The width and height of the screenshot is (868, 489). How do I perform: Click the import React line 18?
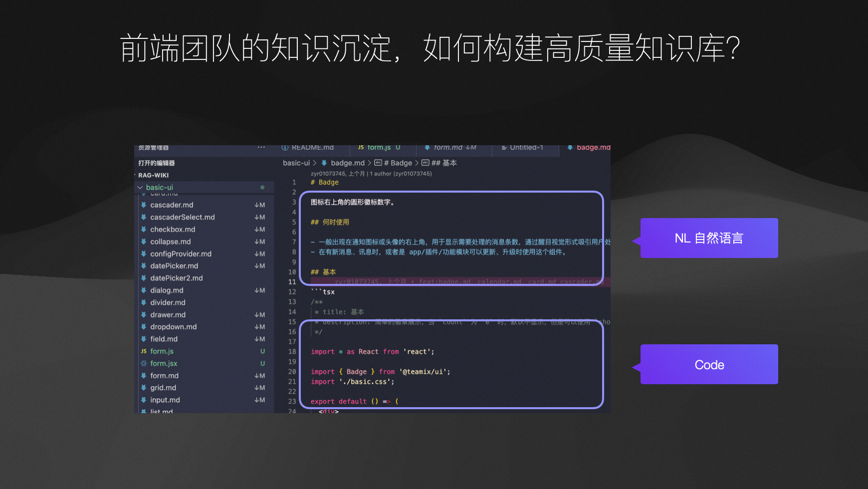click(x=373, y=352)
